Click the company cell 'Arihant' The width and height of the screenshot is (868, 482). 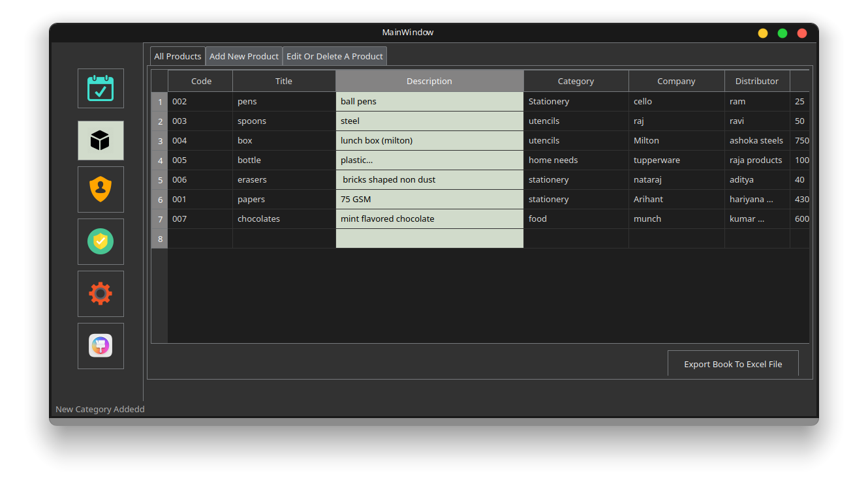point(677,200)
